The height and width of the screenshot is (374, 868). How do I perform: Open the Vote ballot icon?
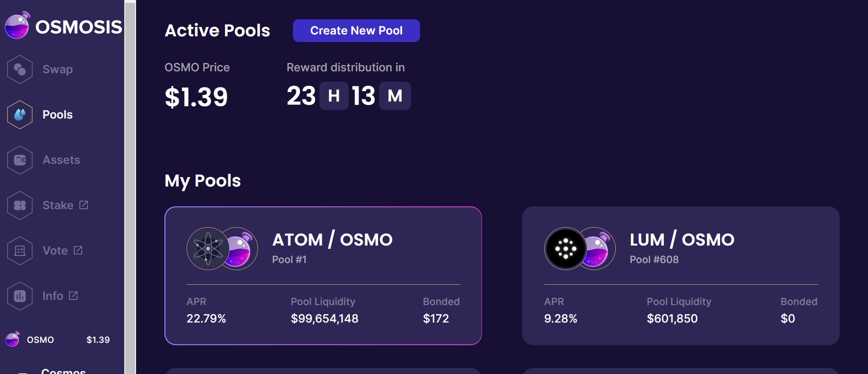(20, 251)
